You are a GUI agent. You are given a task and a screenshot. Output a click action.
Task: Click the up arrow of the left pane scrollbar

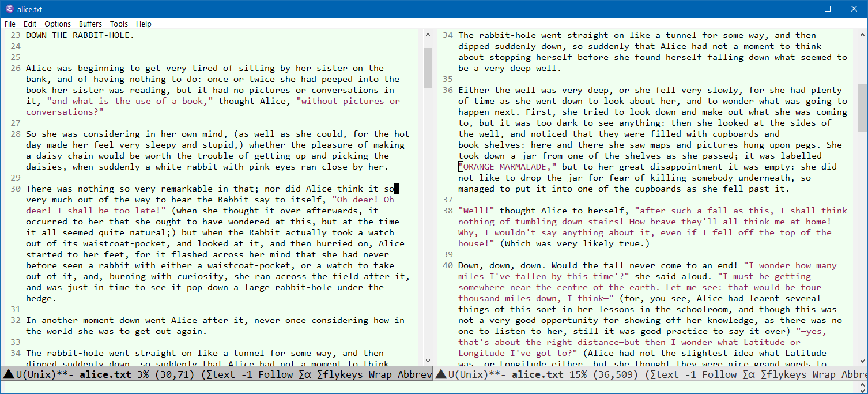pyautogui.click(x=428, y=35)
